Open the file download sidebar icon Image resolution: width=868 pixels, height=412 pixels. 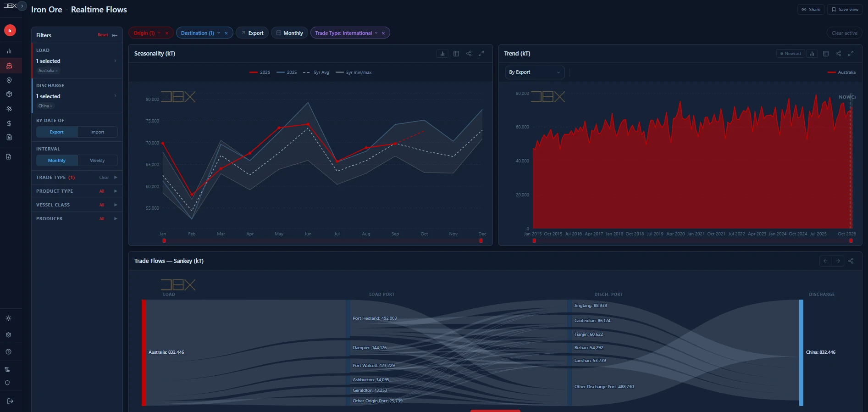coord(9,157)
